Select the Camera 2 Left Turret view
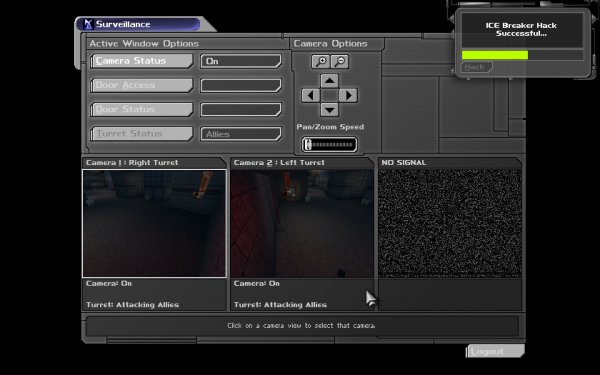Viewport: 600px width, 375px height. (x=302, y=223)
